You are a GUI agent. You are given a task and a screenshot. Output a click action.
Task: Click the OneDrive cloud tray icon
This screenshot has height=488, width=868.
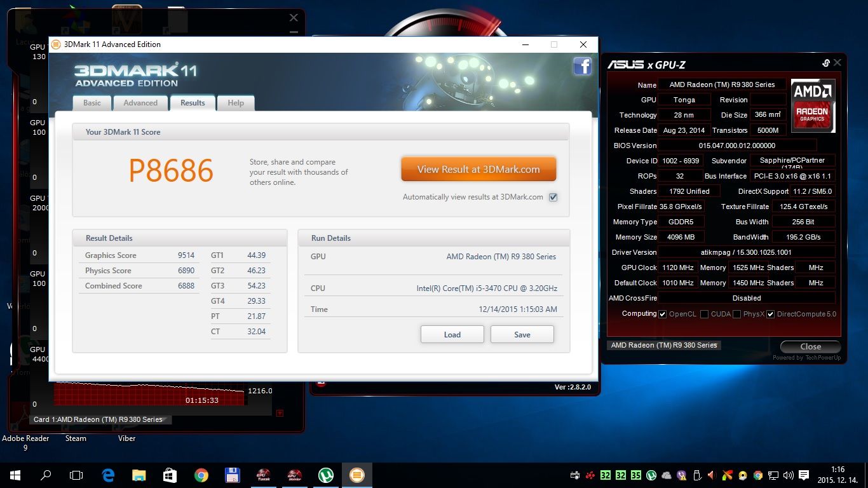pyautogui.click(x=667, y=475)
